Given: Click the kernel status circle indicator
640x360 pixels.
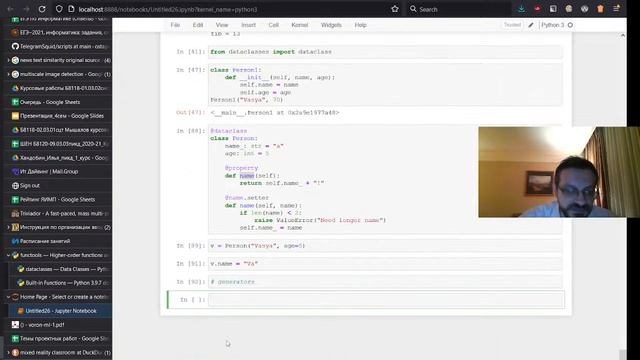Looking at the screenshot, I should click(x=570, y=25).
